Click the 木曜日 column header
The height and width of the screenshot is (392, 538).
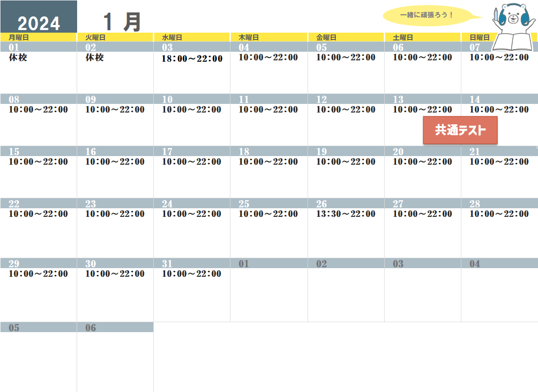point(249,38)
